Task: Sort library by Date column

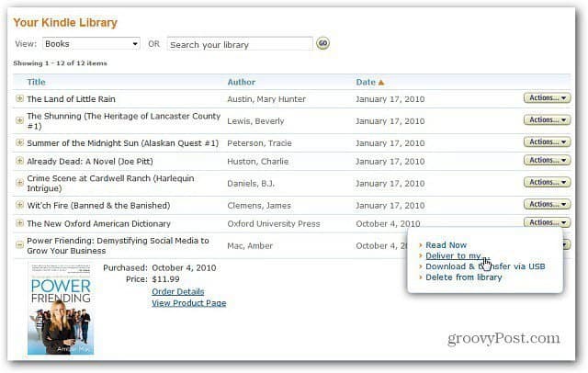Action: click(x=369, y=82)
